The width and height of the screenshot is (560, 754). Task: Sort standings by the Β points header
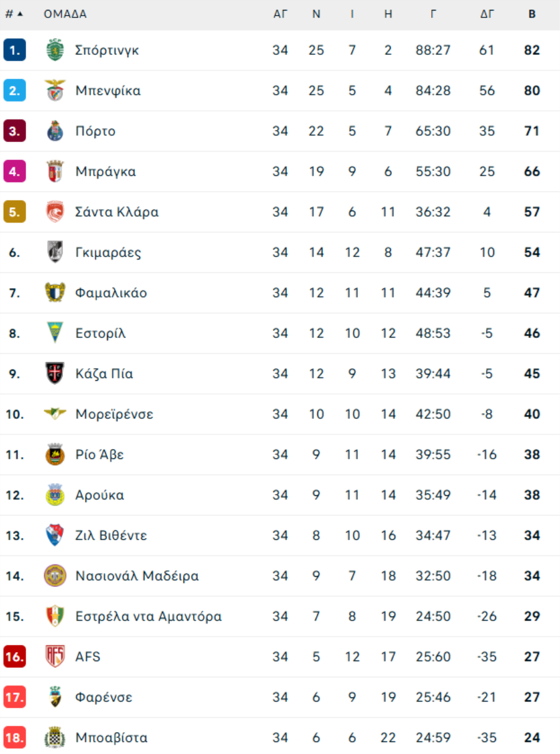[x=532, y=14]
